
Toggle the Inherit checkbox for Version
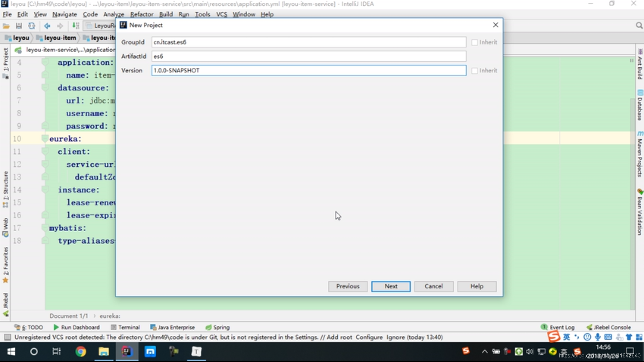click(x=474, y=70)
